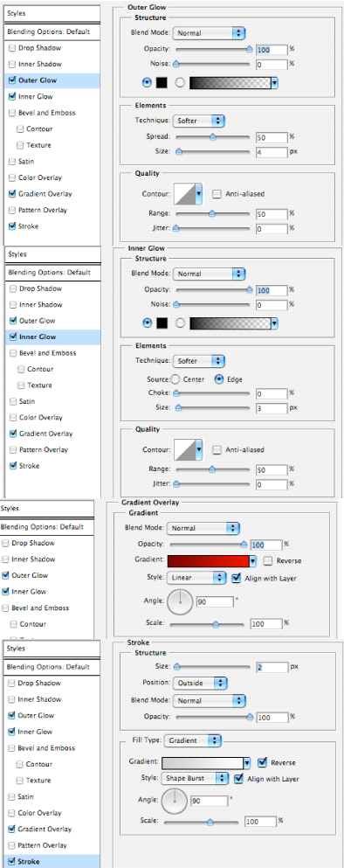The height and width of the screenshot is (868, 344).
Task: Open Technique dropdown in Outer Glow Elements
Action: coord(198,120)
